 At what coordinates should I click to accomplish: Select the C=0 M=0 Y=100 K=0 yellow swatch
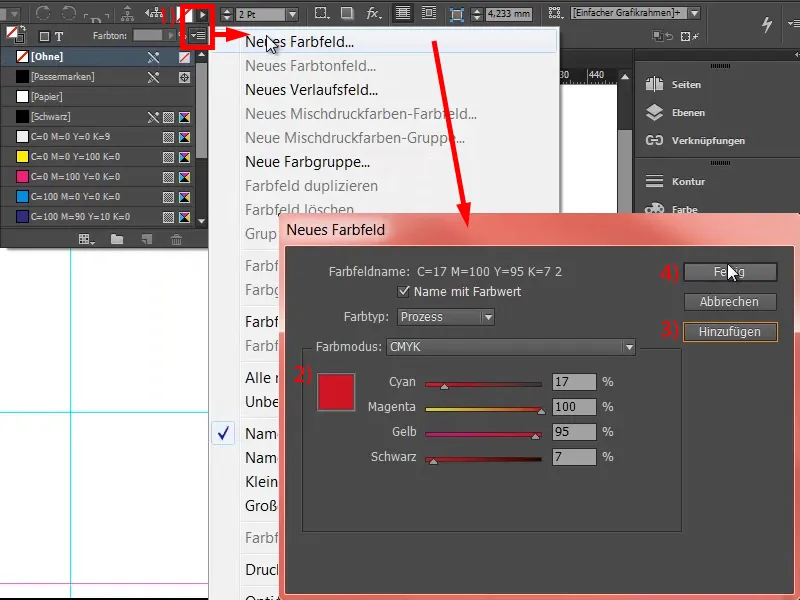click(x=97, y=157)
